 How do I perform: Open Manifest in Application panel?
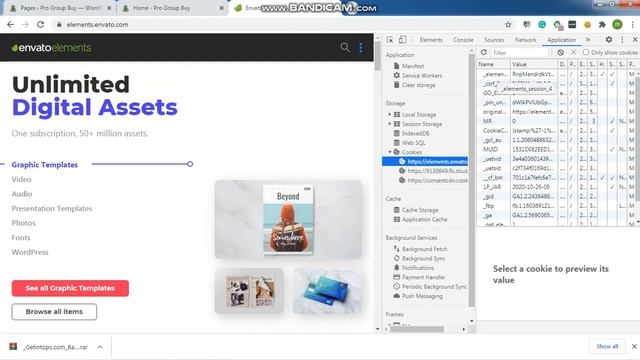point(413,66)
